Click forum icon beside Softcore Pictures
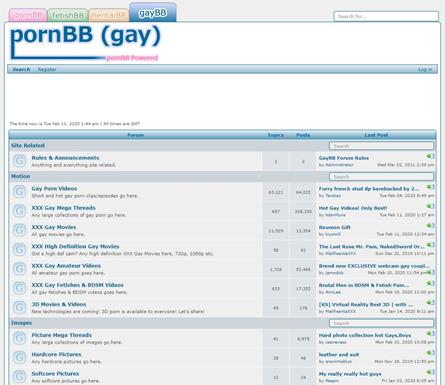 click(20, 377)
